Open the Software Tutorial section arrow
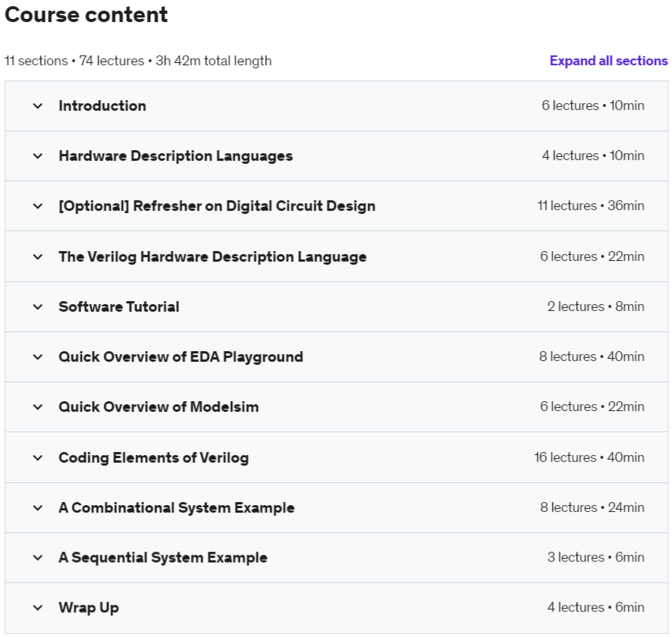Image resolution: width=672 pixels, height=637 pixels. pyautogui.click(x=38, y=306)
